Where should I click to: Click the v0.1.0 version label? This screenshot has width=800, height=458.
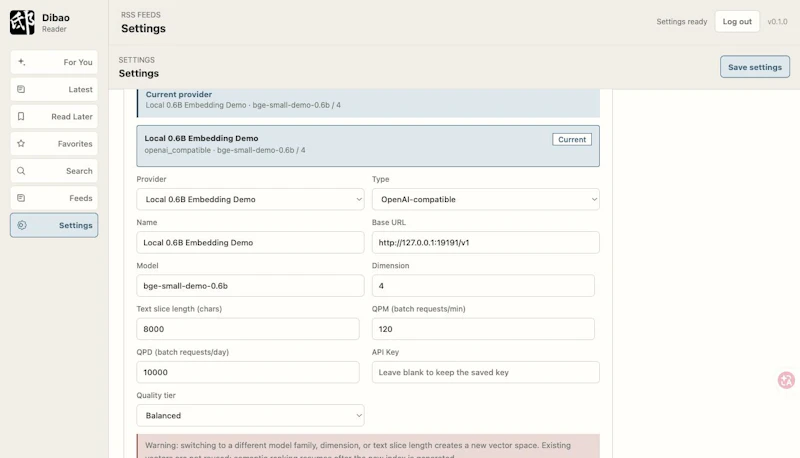click(777, 21)
